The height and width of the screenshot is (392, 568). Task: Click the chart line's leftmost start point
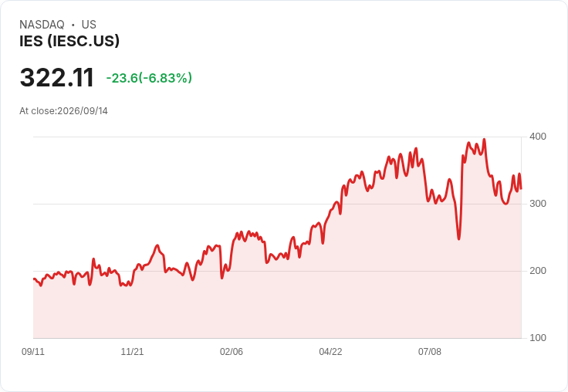tap(34, 279)
